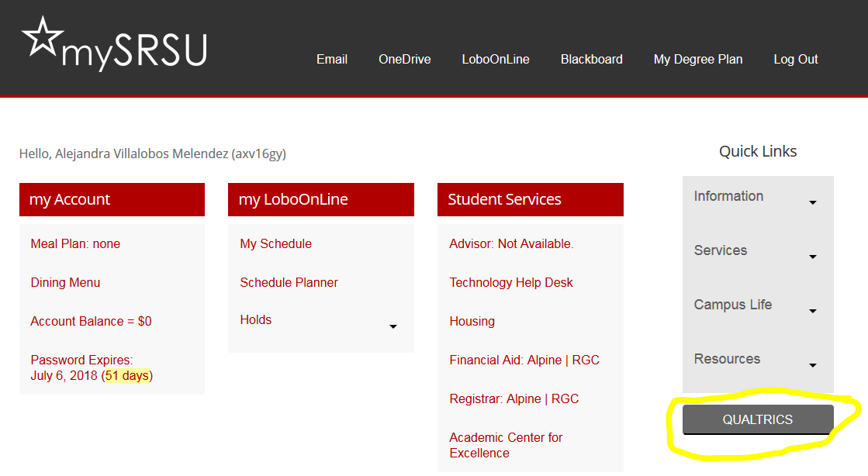Click the mySRSU star logo
This screenshot has height=476, width=868.
[114, 43]
